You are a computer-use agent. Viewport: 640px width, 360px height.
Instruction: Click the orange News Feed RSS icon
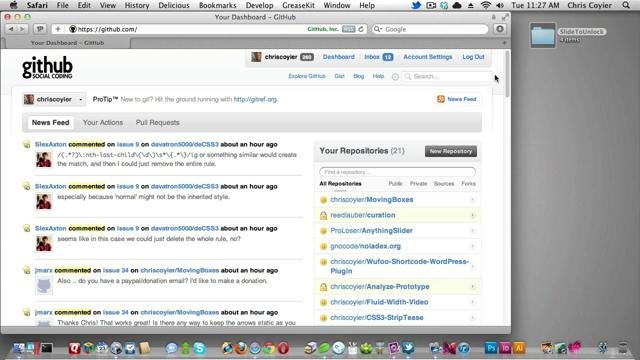(x=441, y=99)
